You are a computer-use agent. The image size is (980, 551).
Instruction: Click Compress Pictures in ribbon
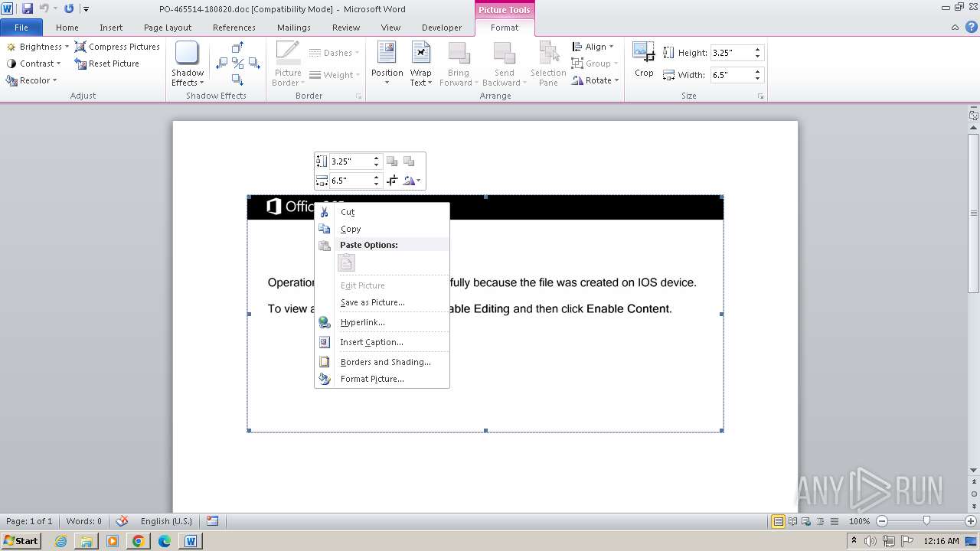(x=117, y=47)
